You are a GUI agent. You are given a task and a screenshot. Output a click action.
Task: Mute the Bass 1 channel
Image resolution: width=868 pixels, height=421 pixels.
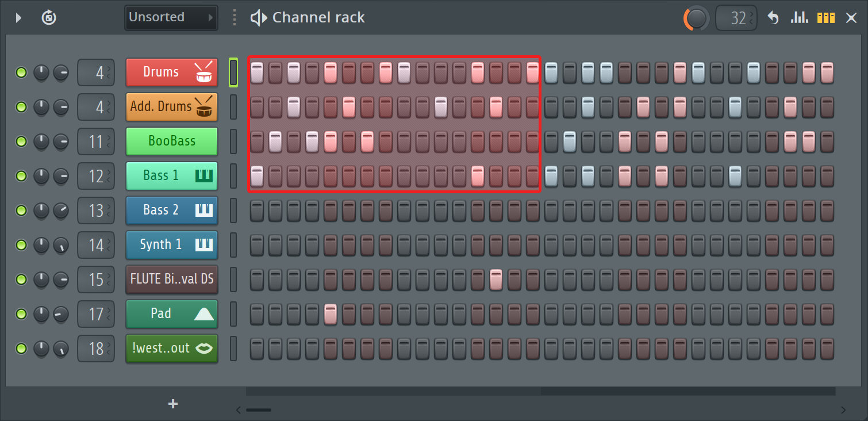click(21, 176)
